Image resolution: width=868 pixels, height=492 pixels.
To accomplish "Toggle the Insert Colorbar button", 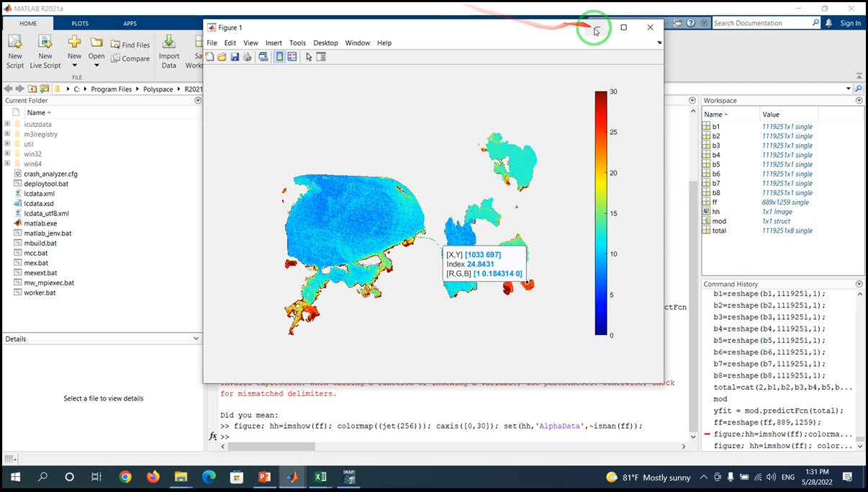I will point(280,57).
